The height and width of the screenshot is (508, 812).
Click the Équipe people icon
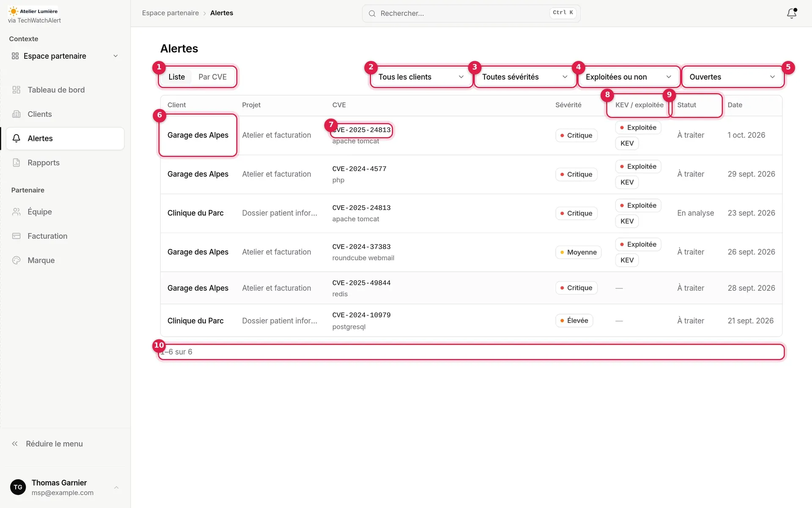[16, 212]
